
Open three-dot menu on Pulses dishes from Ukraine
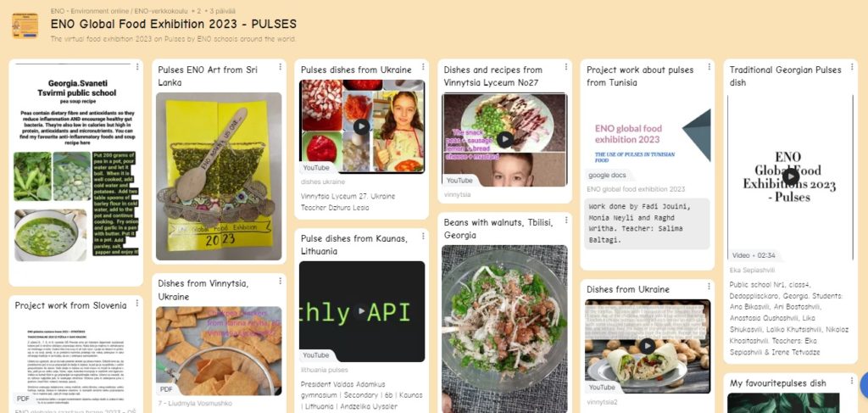(x=423, y=67)
